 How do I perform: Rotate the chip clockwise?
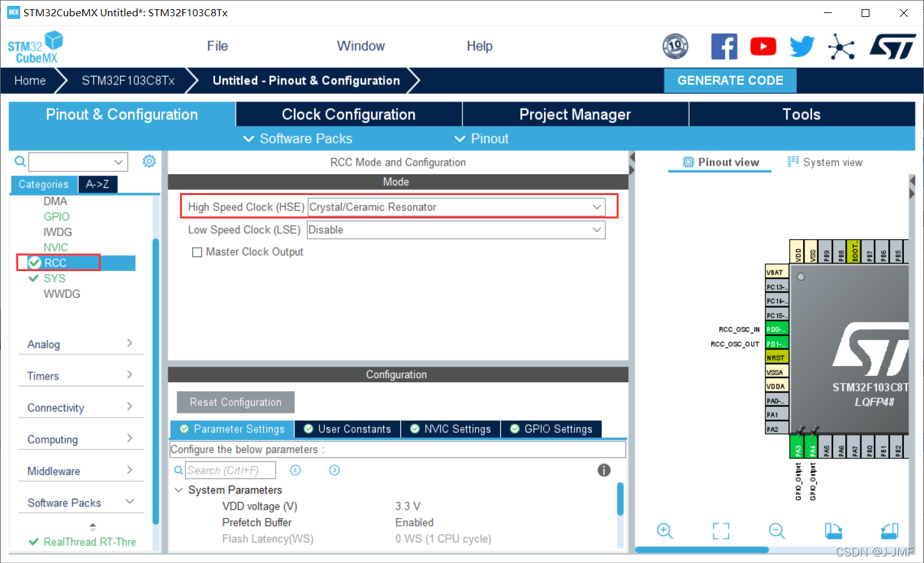point(834,530)
